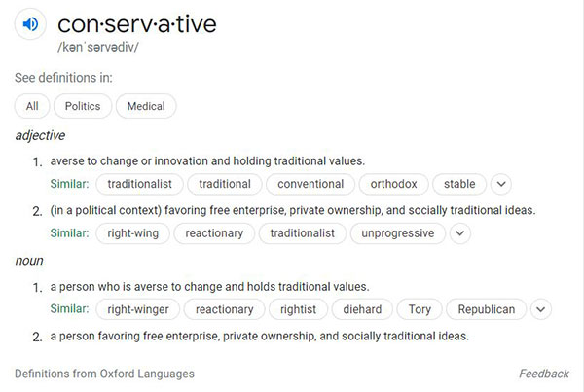
Task: Select the All definitions filter
Action: click(32, 106)
